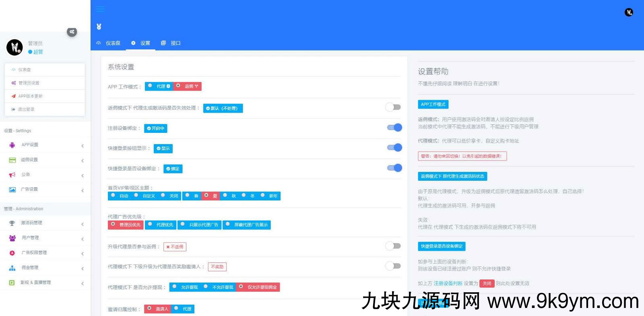Expand the 广告设置 sidebar menu
The height and width of the screenshot is (316, 644).
[44, 190]
